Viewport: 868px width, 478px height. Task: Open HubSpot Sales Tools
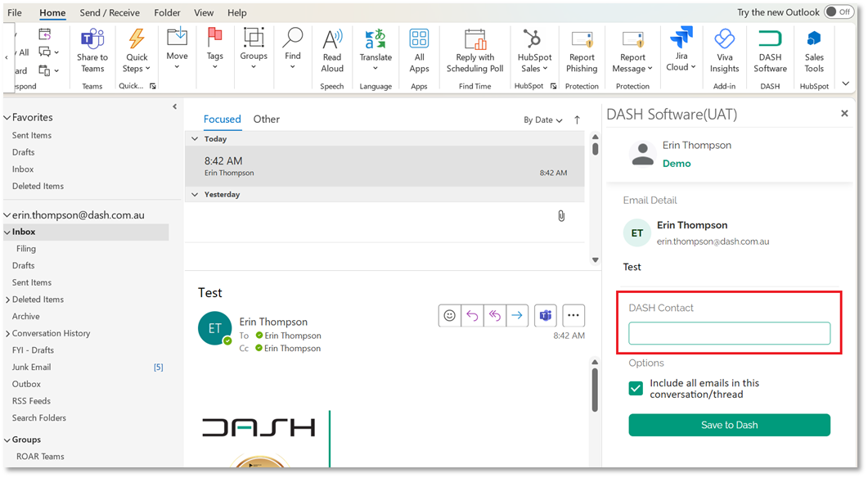click(814, 51)
